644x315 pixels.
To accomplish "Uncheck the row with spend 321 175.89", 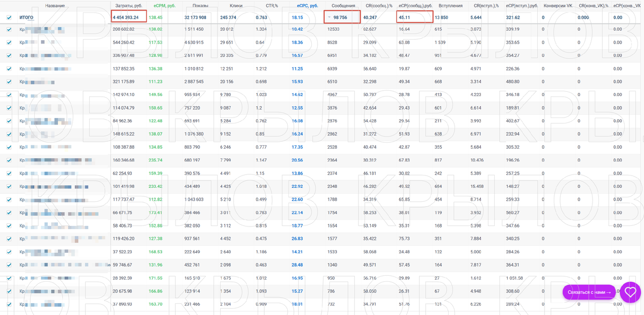I will tap(9, 82).
